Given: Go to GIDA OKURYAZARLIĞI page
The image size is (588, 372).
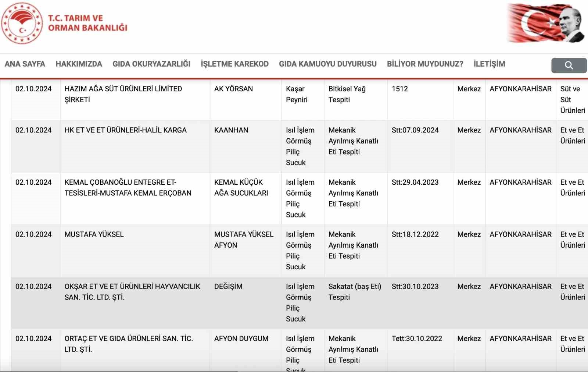Looking at the screenshot, I should click(x=151, y=64).
